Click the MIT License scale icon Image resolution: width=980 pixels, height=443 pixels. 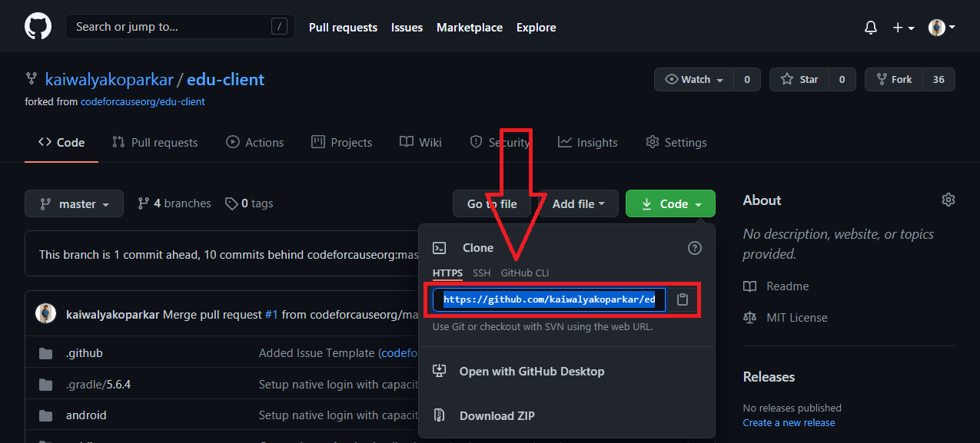coord(750,318)
